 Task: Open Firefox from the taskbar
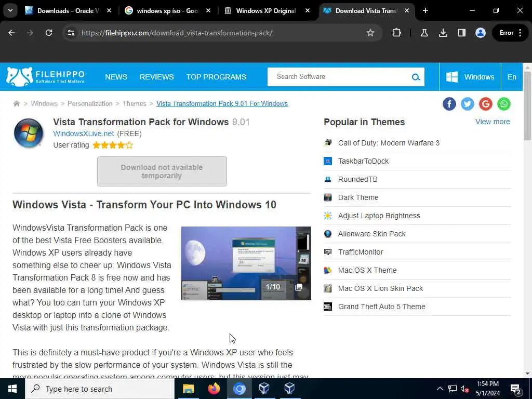pyautogui.click(x=214, y=389)
